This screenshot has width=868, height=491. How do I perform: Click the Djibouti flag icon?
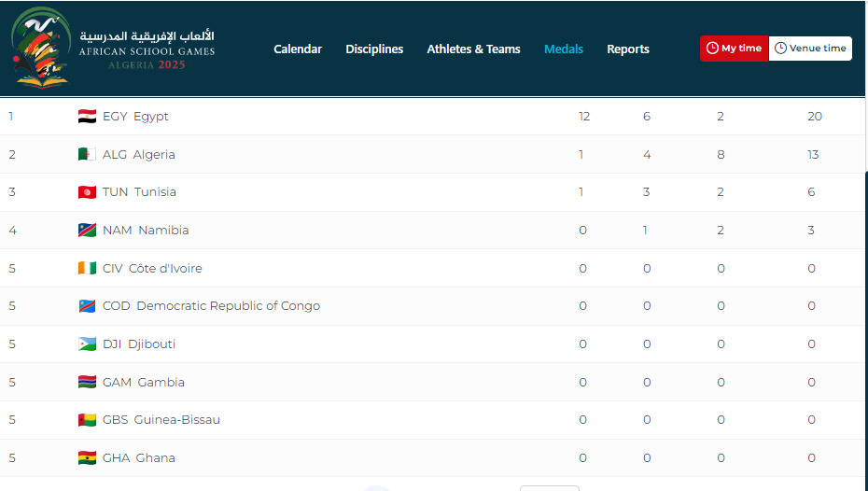click(87, 344)
